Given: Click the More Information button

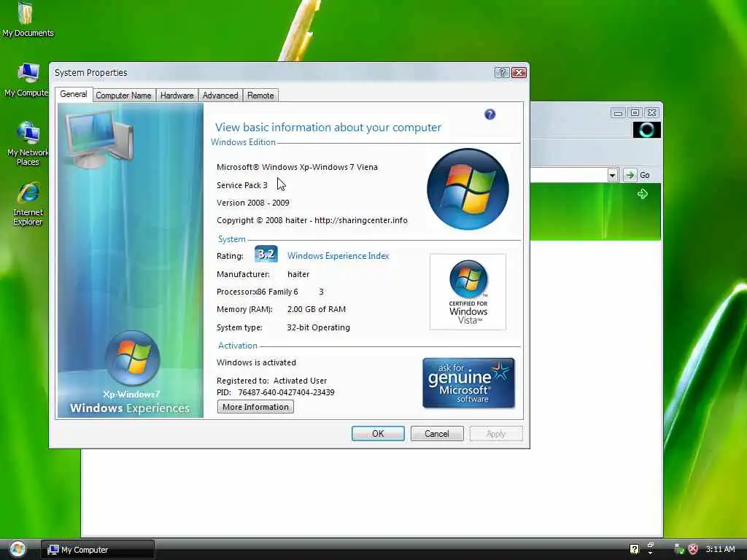Looking at the screenshot, I should click(255, 407).
